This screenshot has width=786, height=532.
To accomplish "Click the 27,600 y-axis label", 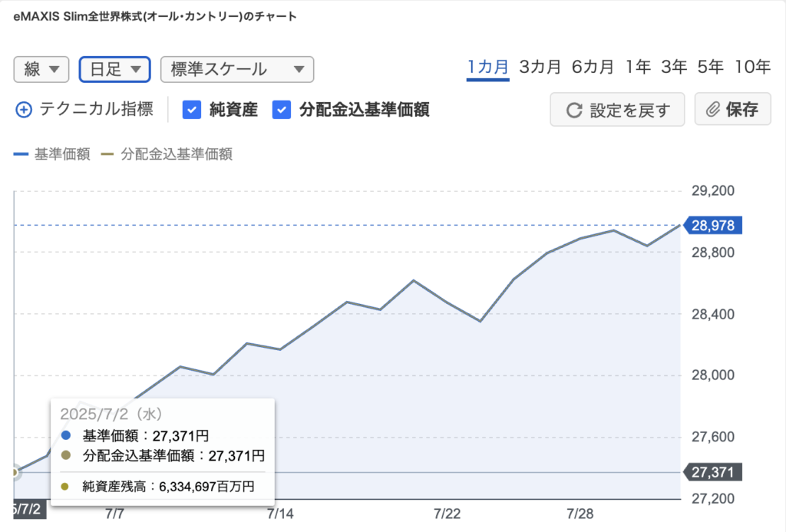I will (713, 437).
